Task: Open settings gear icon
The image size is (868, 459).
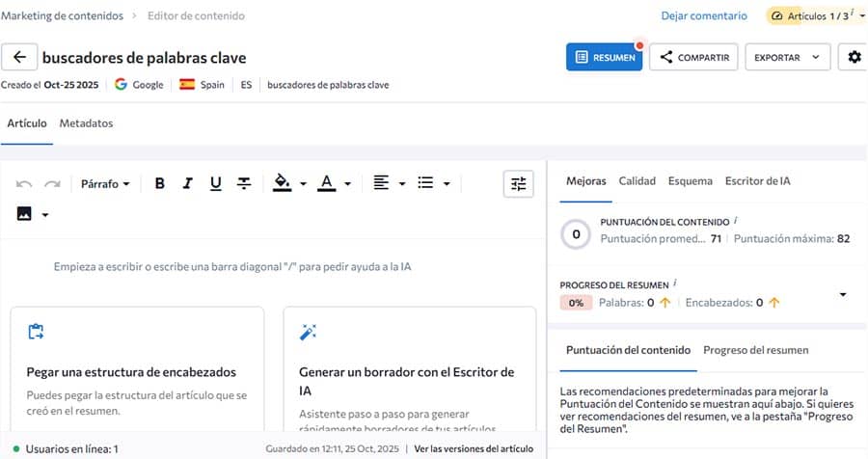Action: (x=854, y=57)
